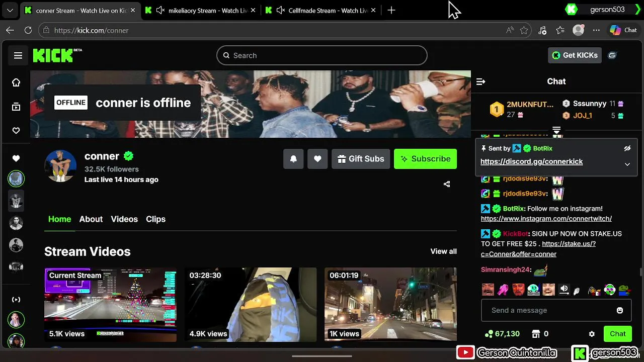Open Copilot Chat in browser
Viewport: 644px width, 362px height.
(x=623, y=30)
